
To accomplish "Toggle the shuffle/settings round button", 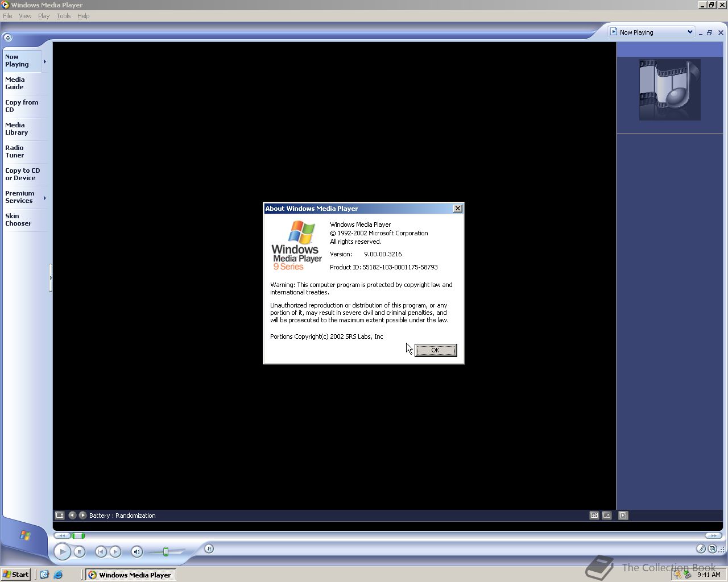I will tap(209, 548).
